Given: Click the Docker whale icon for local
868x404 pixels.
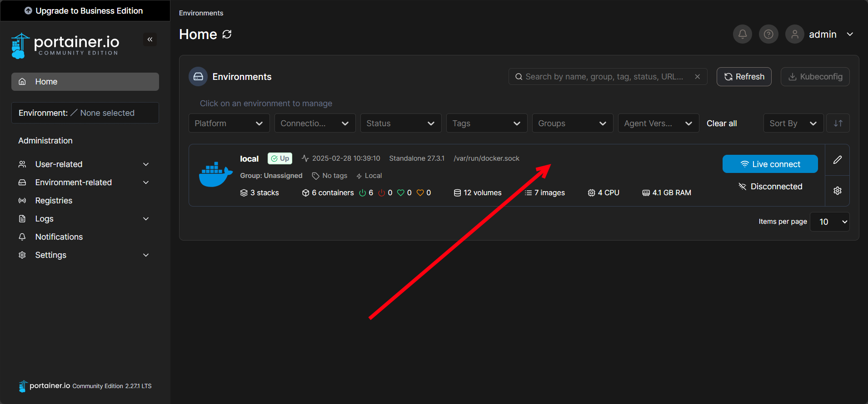Looking at the screenshot, I should 215,175.
